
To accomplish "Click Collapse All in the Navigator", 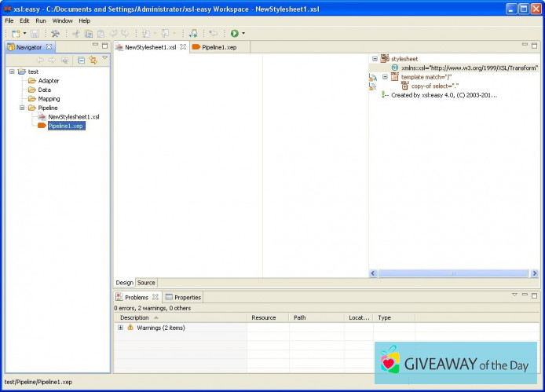I will pyautogui.click(x=81, y=60).
